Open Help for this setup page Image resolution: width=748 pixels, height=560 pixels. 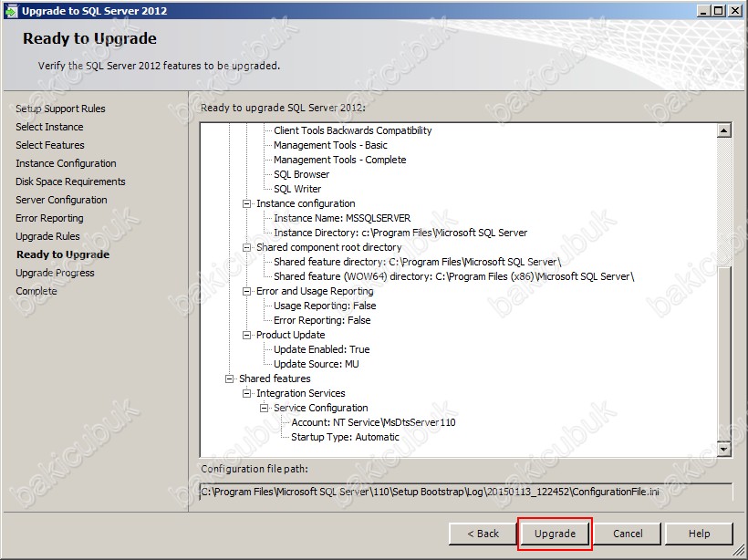(699, 534)
